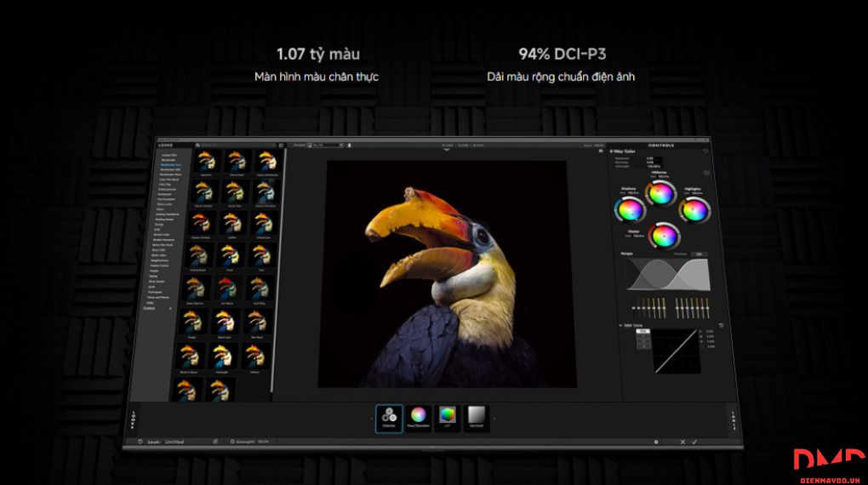Click the icon right of the Preview dropdown
This screenshot has height=485, width=868.
(349, 145)
